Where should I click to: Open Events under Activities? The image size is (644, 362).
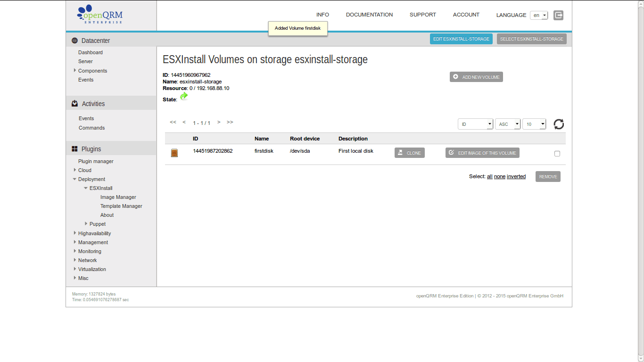[x=86, y=118]
